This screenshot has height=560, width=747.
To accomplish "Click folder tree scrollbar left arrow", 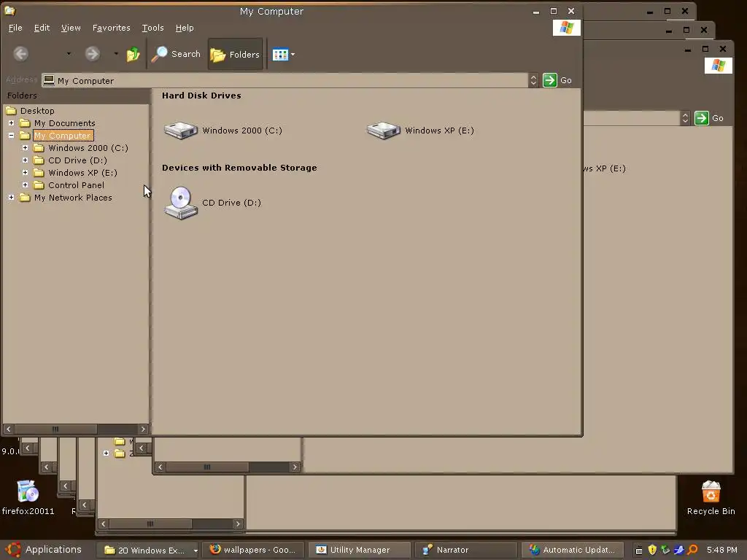I will point(9,429).
